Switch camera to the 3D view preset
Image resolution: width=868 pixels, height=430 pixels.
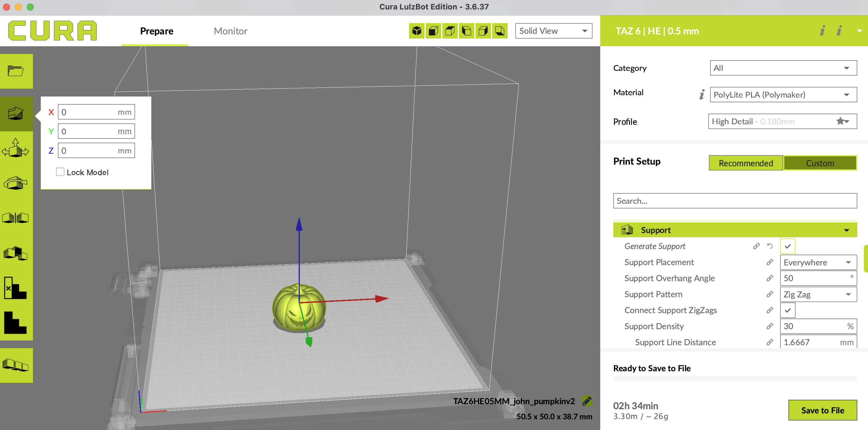click(x=417, y=31)
